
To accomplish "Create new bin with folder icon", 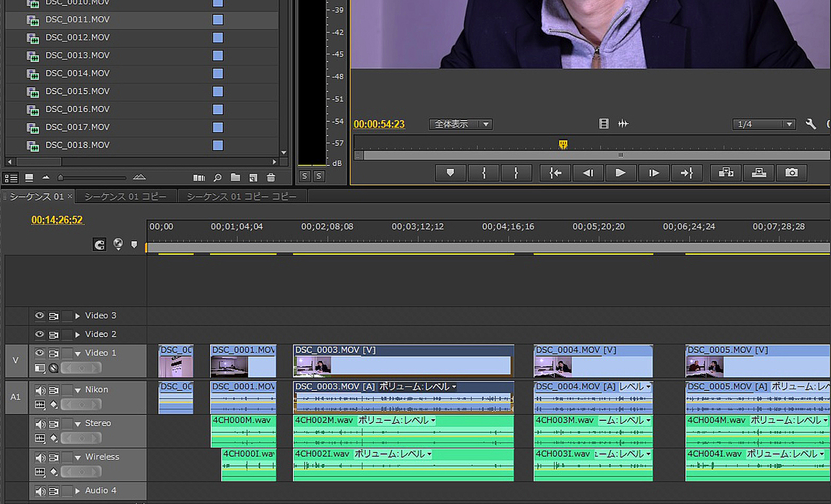I will (x=235, y=178).
